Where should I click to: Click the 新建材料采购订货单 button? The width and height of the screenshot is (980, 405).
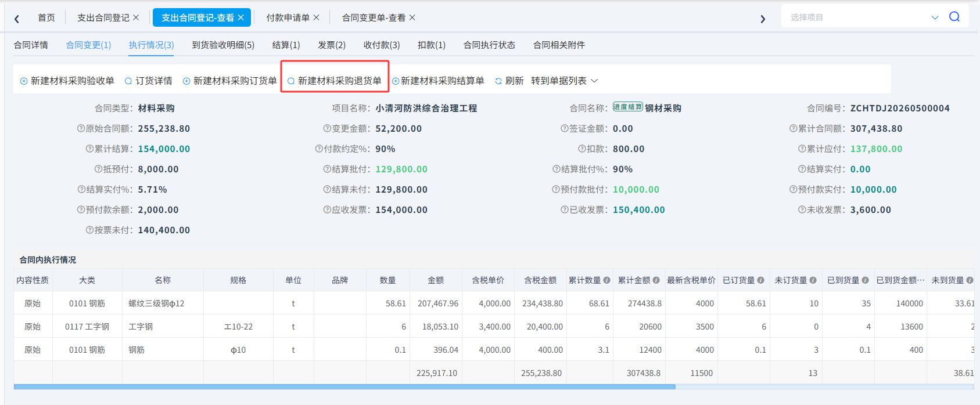[x=230, y=81]
